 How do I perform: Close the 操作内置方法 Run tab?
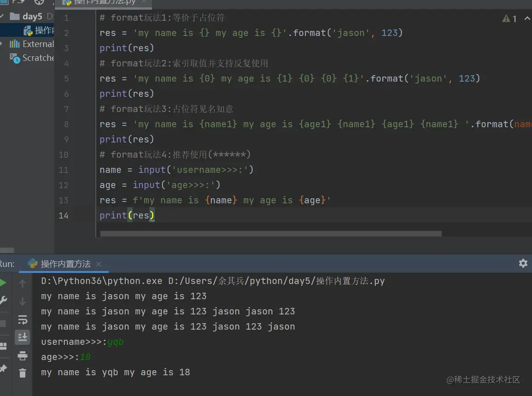tap(99, 264)
